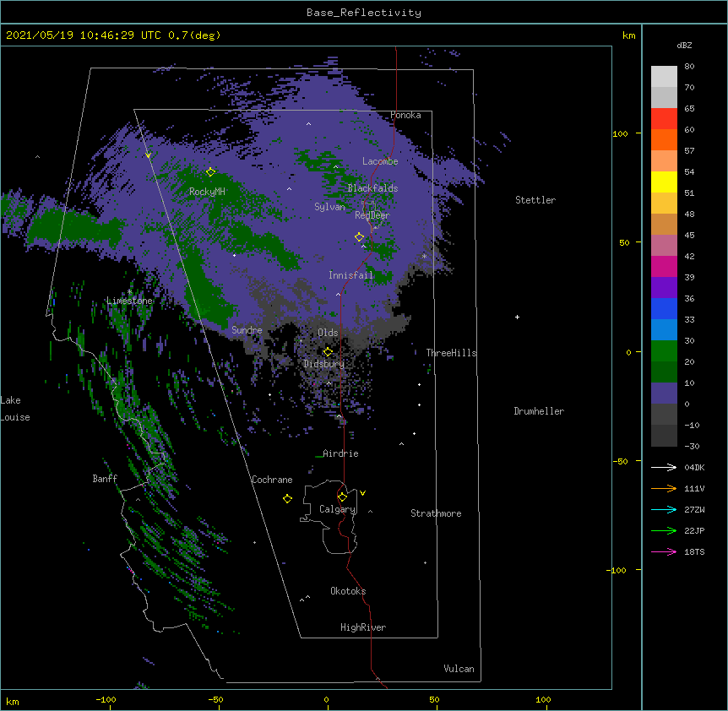Click the Sylvan label

[x=329, y=207]
